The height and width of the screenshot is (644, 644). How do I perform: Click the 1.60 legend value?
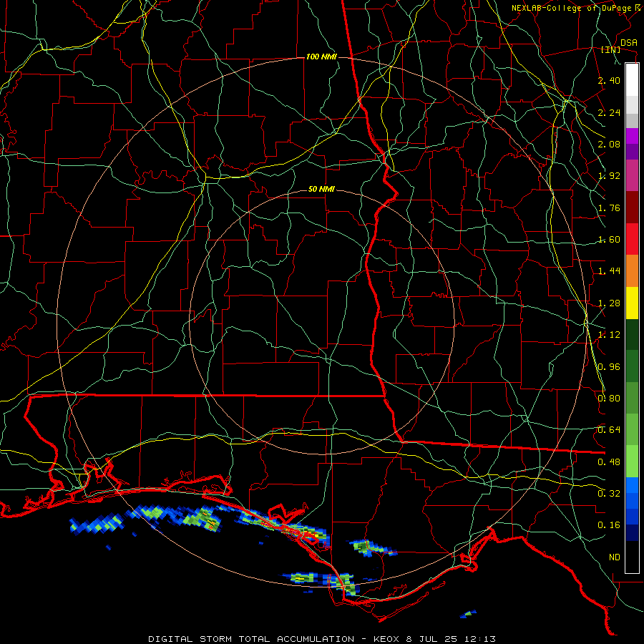pos(609,240)
